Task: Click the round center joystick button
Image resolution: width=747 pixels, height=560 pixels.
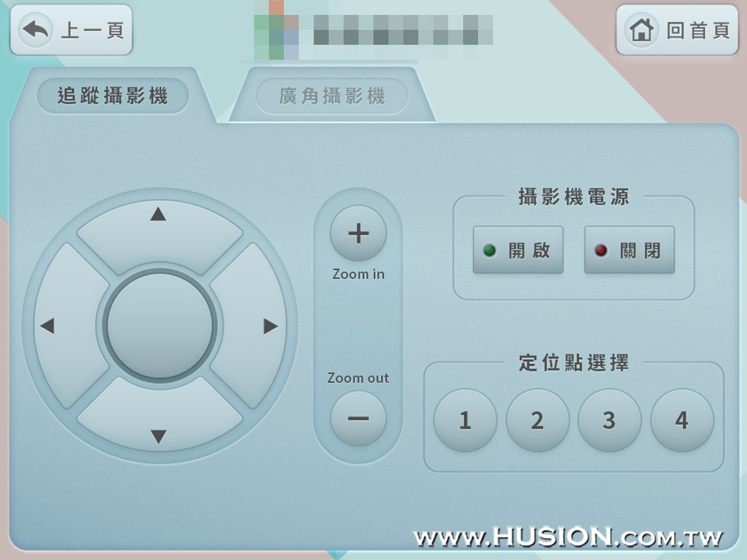Action: click(160, 326)
